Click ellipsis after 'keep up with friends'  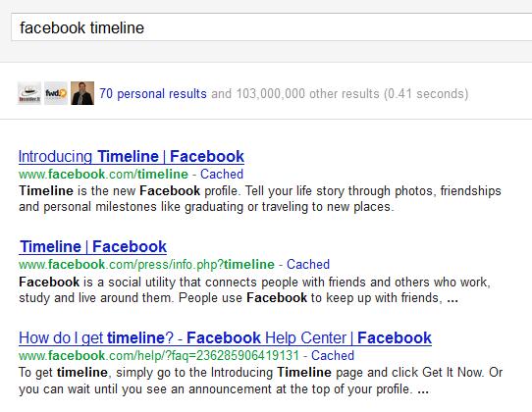point(452,299)
